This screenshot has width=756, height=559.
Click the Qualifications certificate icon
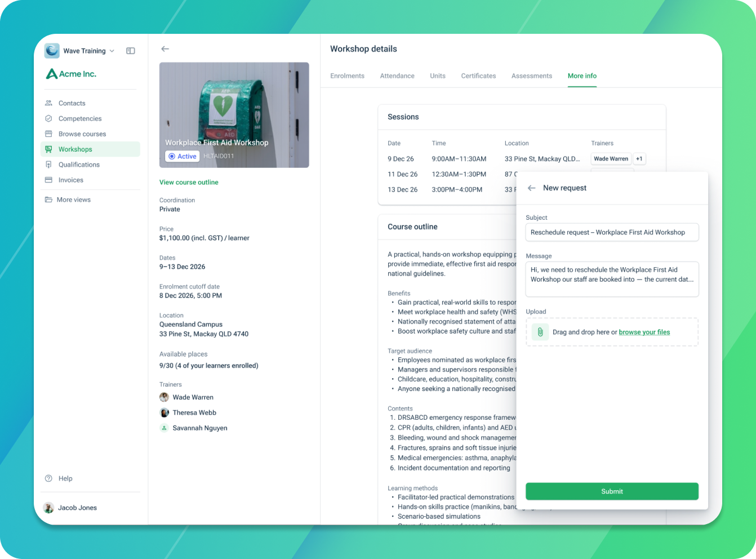48,165
